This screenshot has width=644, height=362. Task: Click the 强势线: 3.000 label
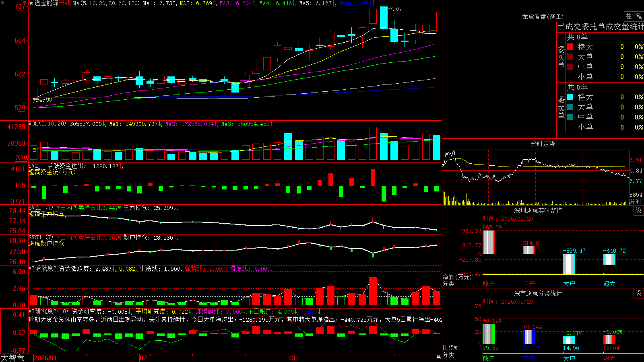tap(205, 268)
